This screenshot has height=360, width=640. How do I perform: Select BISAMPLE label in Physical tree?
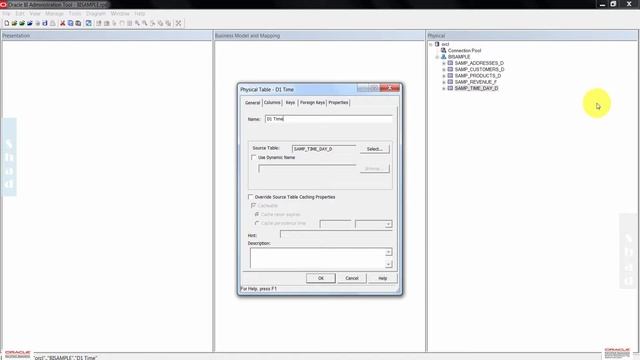[x=459, y=57]
